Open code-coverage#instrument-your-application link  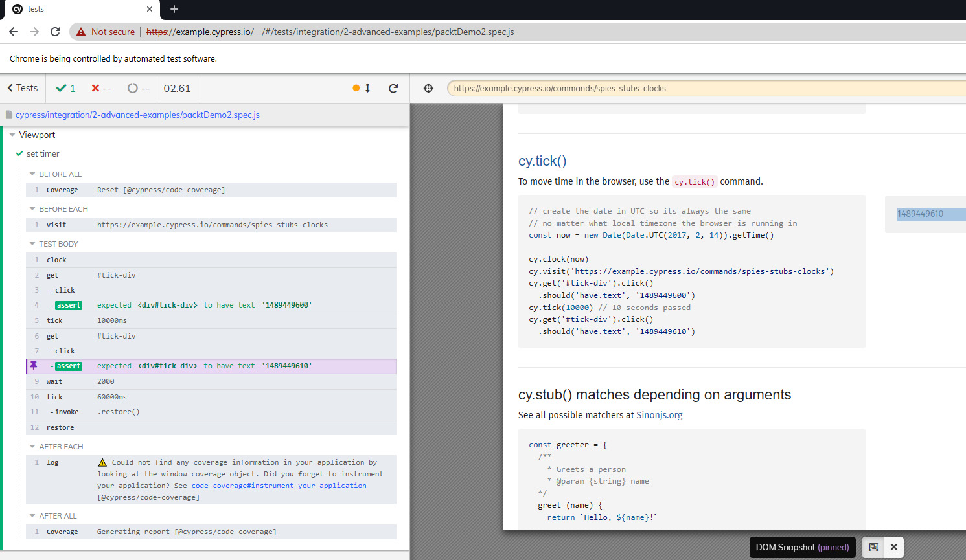point(279,486)
